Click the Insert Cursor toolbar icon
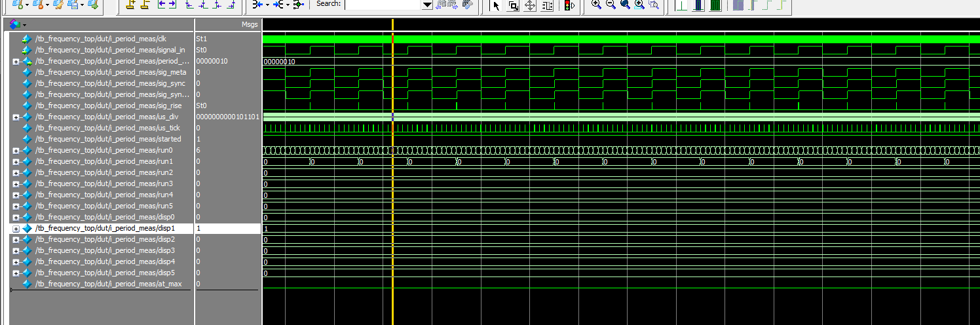The image size is (980, 325). click(130, 5)
